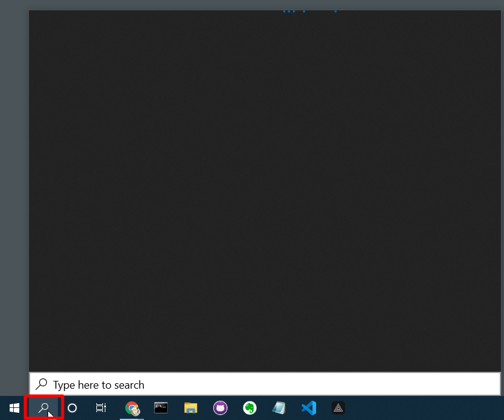
Task: Launch Command Prompt from the taskbar
Action: click(161, 408)
